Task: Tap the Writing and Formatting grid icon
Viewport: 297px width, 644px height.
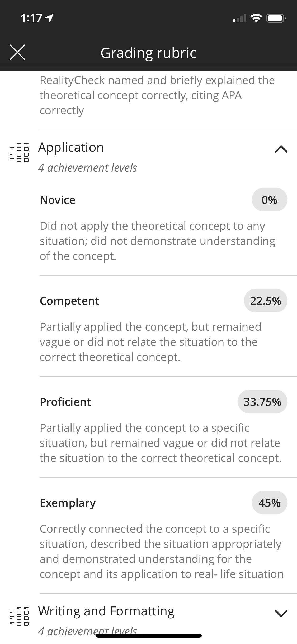Action: click(x=19, y=617)
